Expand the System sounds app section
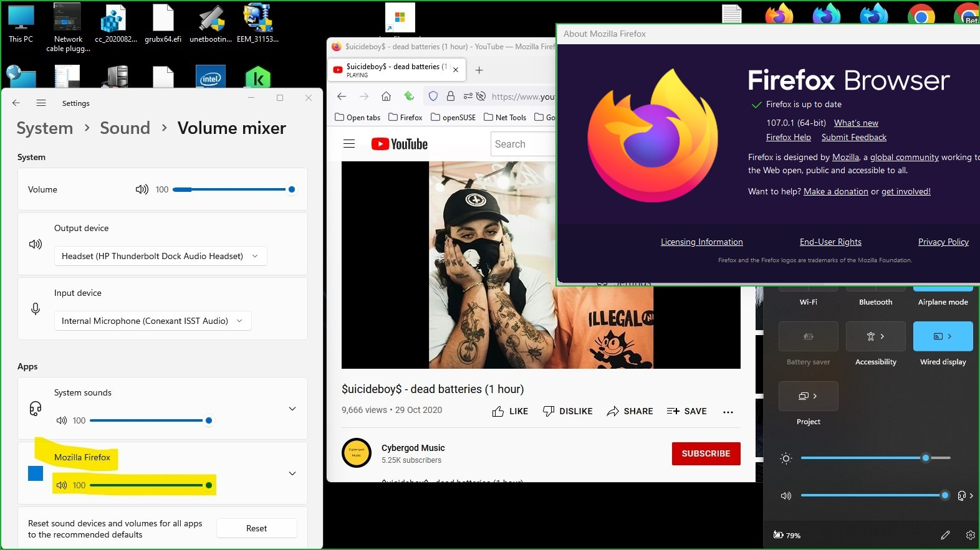Image resolution: width=980 pixels, height=550 pixels. pyautogui.click(x=292, y=409)
